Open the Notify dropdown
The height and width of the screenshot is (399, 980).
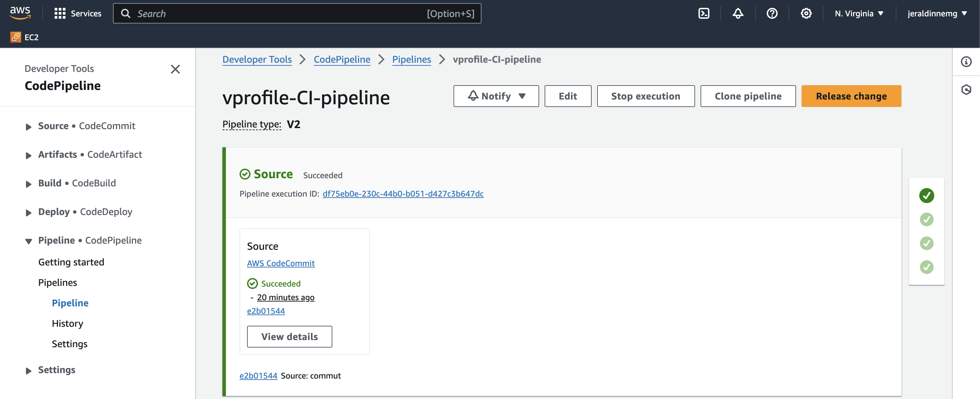[x=496, y=96]
